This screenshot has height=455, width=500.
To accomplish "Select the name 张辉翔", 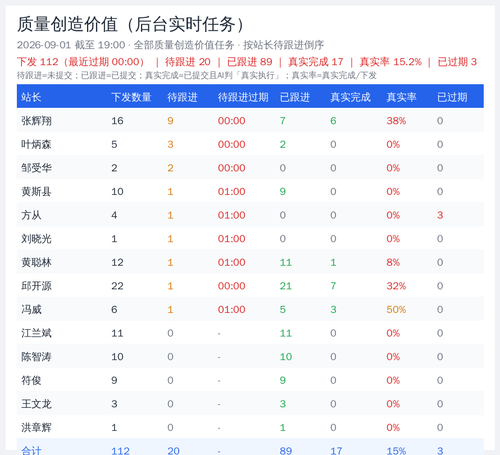I will pos(36,121).
